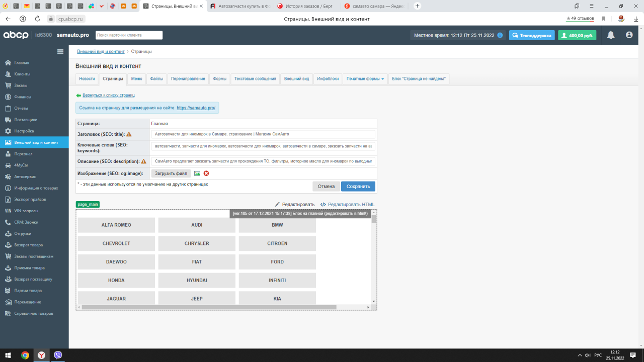Open notifications with the bell icon
This screenshot has height=362, width=644.
point(611,35)
